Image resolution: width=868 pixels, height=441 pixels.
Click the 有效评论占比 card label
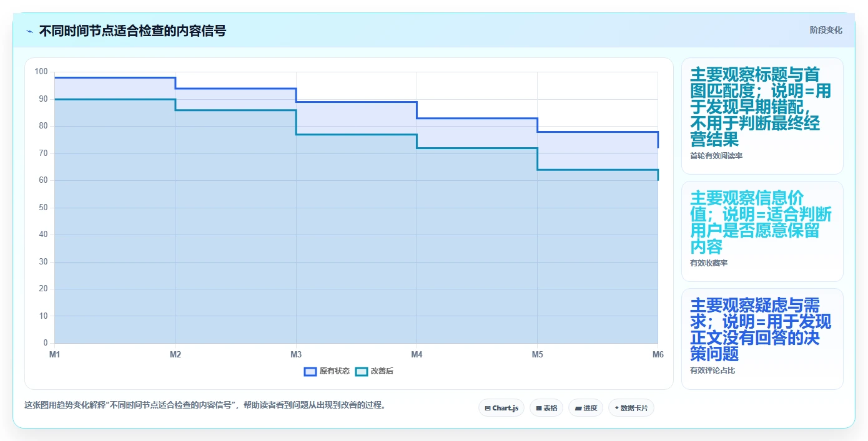[713, 371]
